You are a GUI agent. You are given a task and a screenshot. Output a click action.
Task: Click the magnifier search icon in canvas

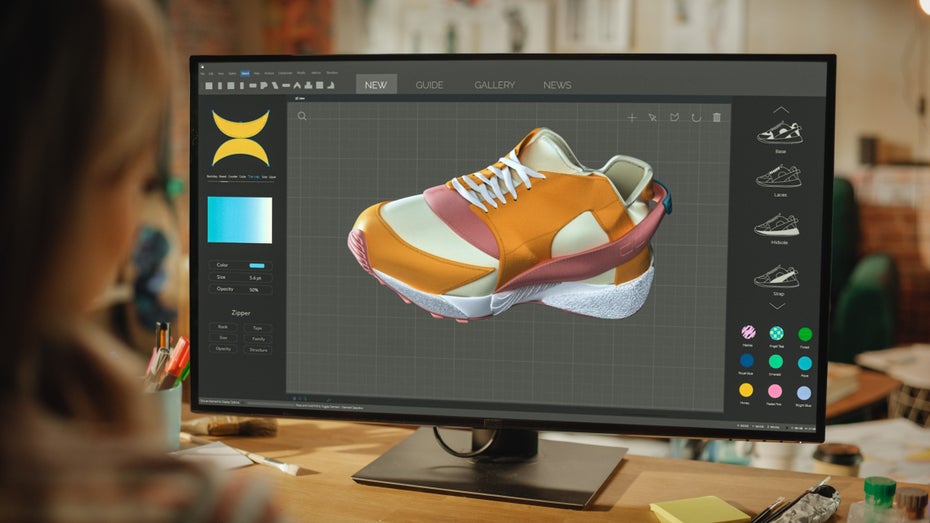click(x=302, y=116)
